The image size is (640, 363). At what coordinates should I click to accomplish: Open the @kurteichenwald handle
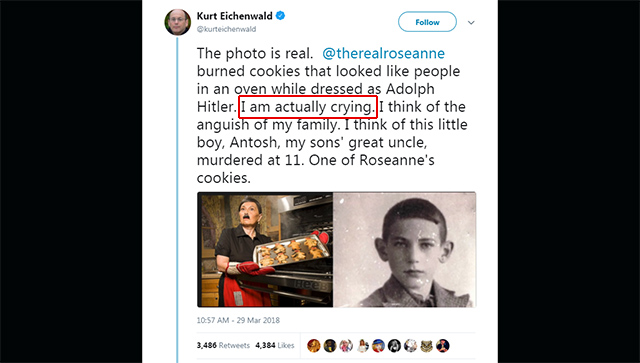click(x=227, y=29)
